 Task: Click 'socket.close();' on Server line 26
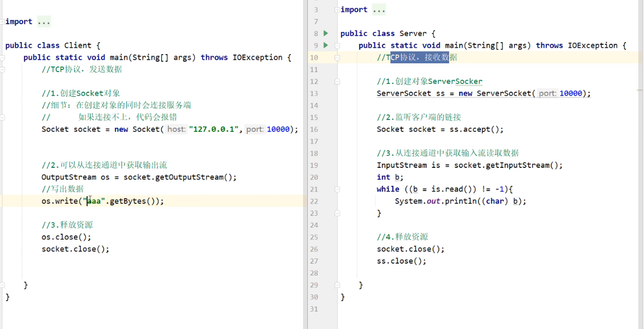point(410,249)
